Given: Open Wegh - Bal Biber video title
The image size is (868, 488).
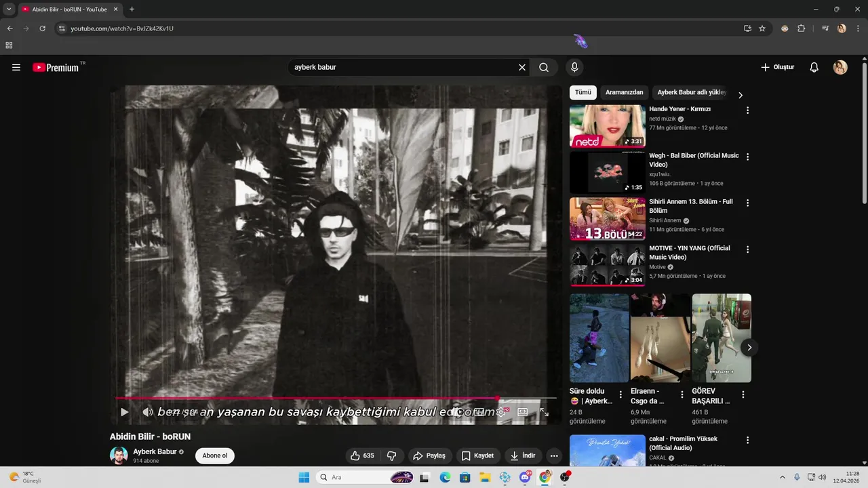Looking at the screenshot, I should pos(694,160).
